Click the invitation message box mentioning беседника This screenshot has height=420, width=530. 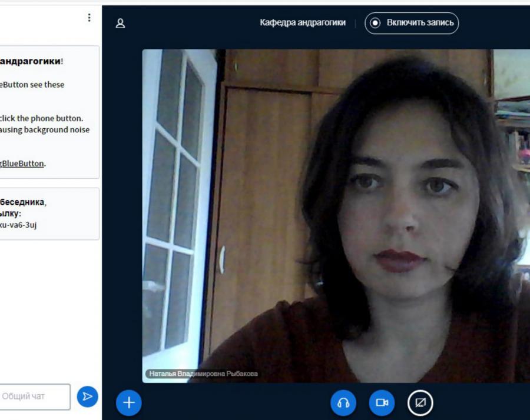pyautogui.click(x=49, y=214)
